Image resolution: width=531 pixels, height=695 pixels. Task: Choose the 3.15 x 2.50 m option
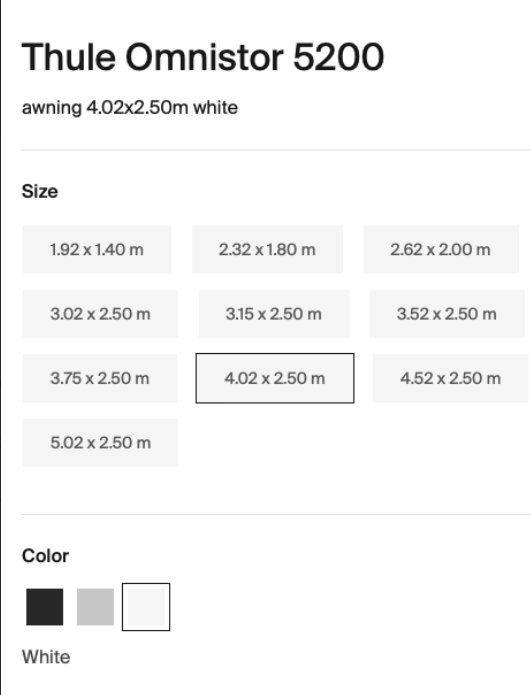tap(274, 314)
